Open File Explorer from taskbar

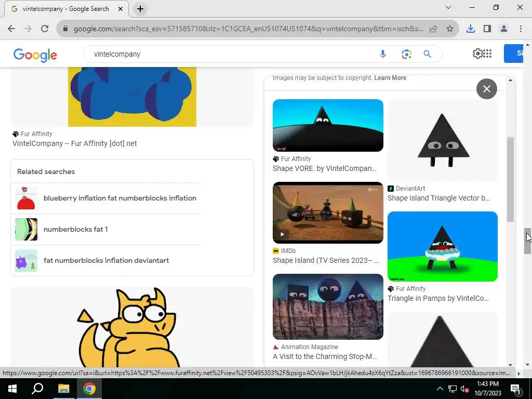pyautogui.click(x=63, y=389)
